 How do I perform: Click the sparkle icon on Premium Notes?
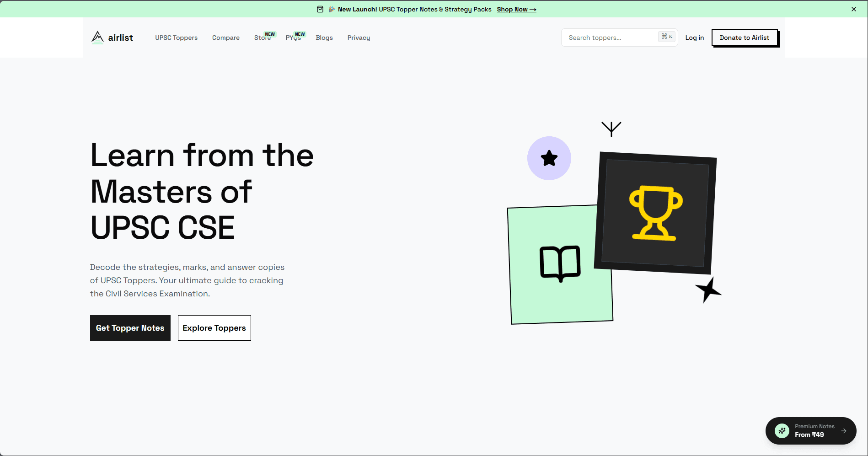coord(782,431)
